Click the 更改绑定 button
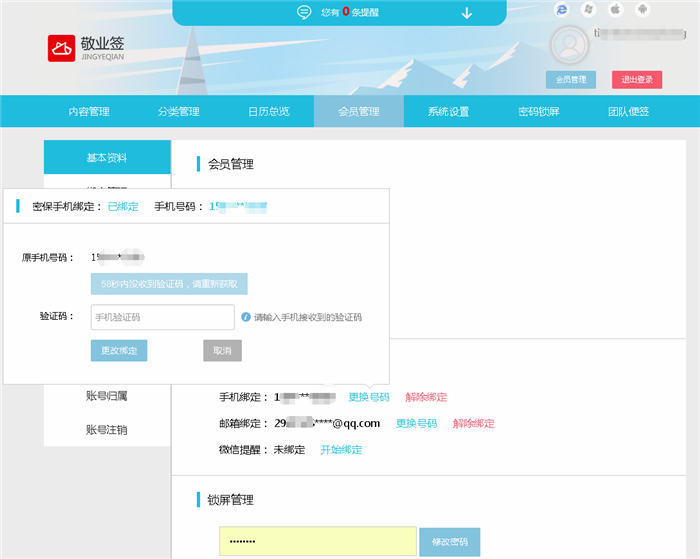Image resolution: width=700 pixels, height=559 pixels. tap(119, 351)
